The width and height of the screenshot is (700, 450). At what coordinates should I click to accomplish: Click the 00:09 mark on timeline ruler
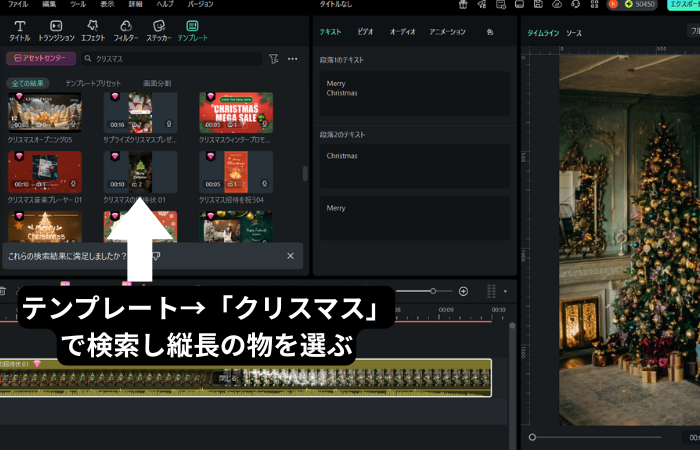(x=446, y=310)
